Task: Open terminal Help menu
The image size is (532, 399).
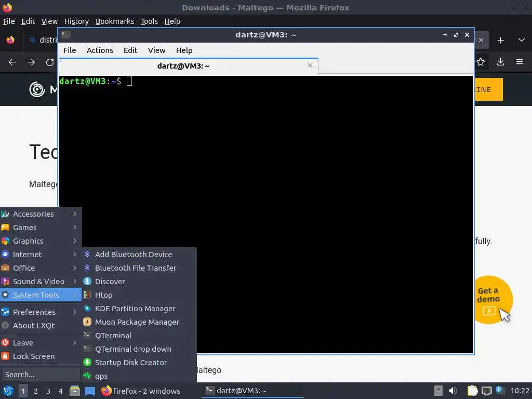Action: [184, 50]
